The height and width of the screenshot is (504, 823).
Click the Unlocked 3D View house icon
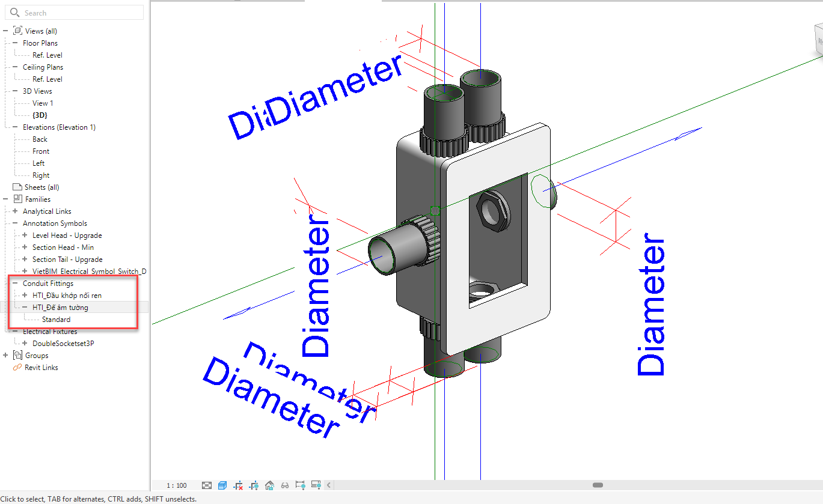pyautogui.click(x=269, y=485)
